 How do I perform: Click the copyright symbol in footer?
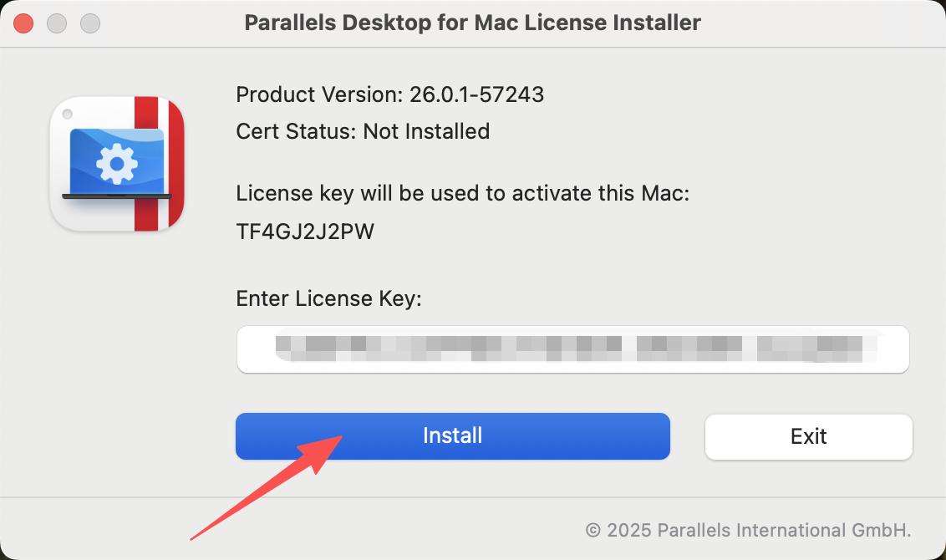tap(593, 531)
